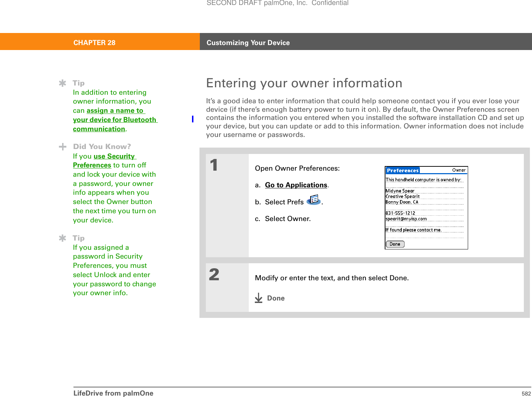This screenshot has width=532, height=397.
Task: Click 'Entering your owner information' heading
Action: point(304,83)
